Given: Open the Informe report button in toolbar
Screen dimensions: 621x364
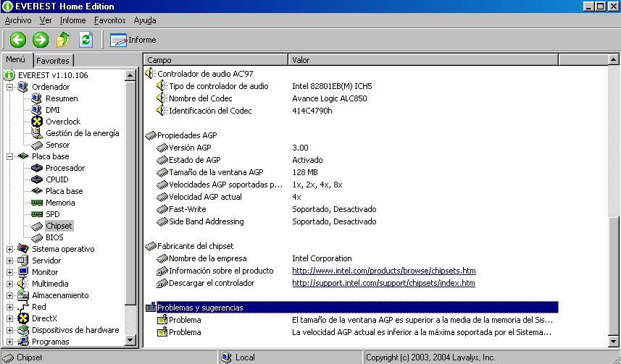Looking at the screenshot, I should coord(133,40).
